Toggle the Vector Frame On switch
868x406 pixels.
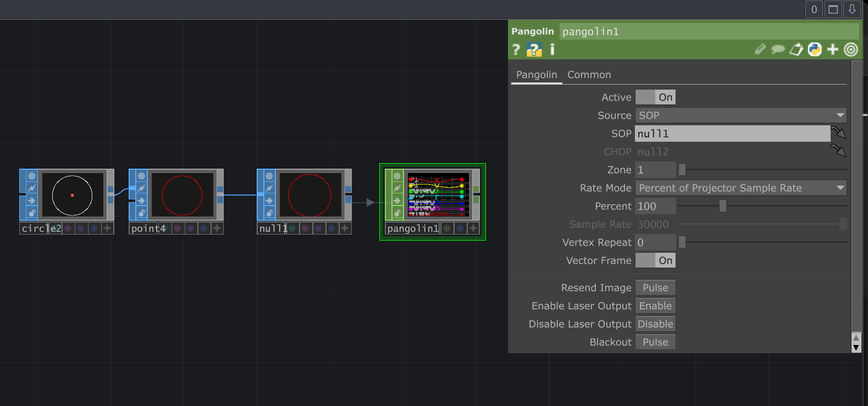pos(655,260)
